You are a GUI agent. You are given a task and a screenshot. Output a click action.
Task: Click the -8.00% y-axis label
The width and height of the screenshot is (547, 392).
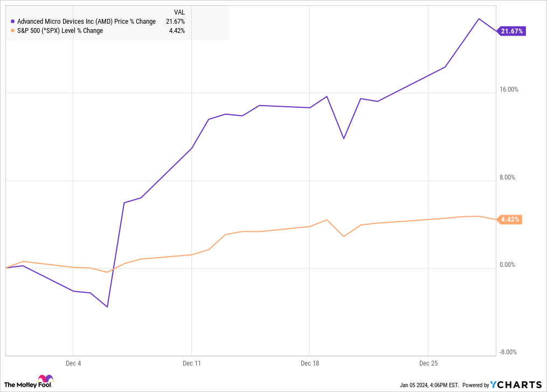point(508,352)
